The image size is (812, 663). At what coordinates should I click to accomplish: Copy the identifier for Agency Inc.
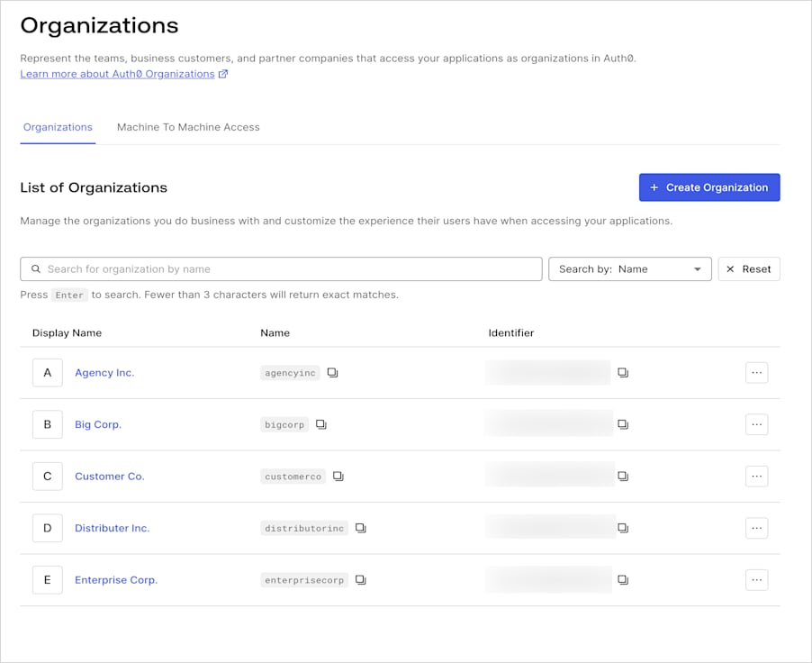623,373
